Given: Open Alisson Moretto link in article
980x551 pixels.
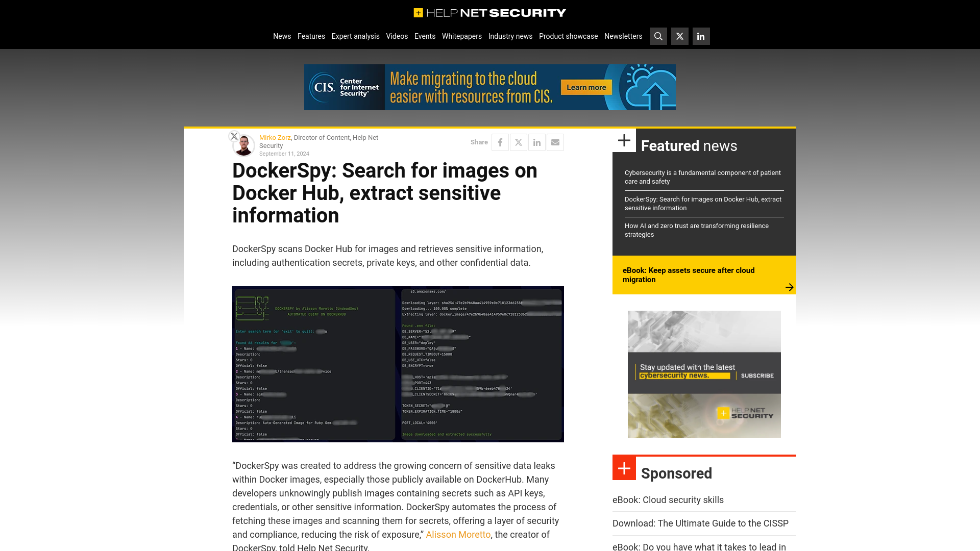Looking at the screenshot, I should pos(458,535).
